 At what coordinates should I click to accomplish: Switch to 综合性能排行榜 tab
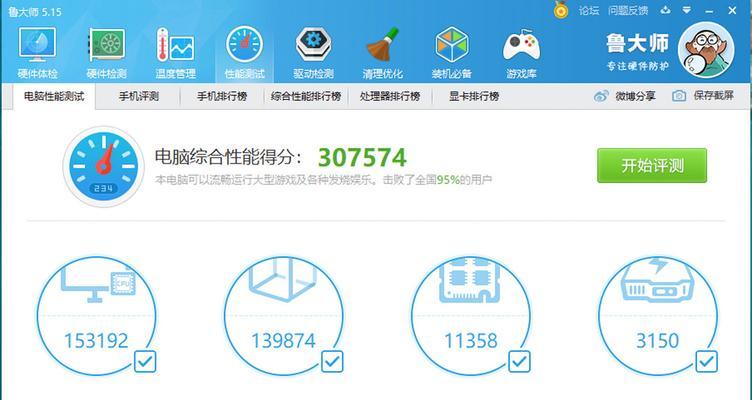[x=306, y=96]
